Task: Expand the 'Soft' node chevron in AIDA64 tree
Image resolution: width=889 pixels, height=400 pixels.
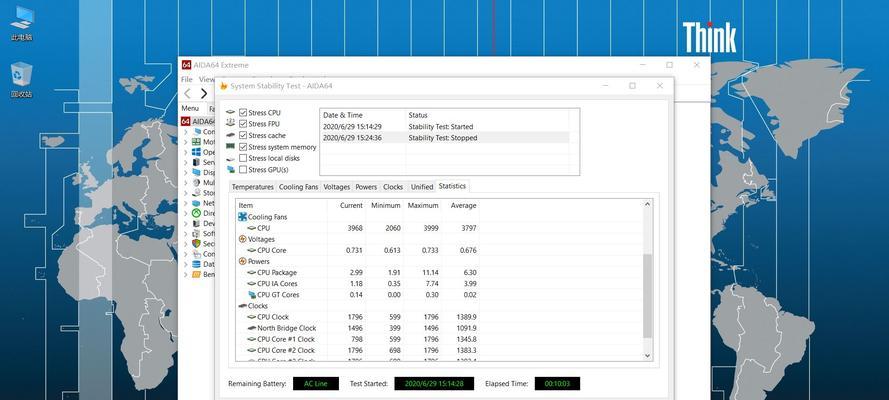Action: [x=185, y=233]
